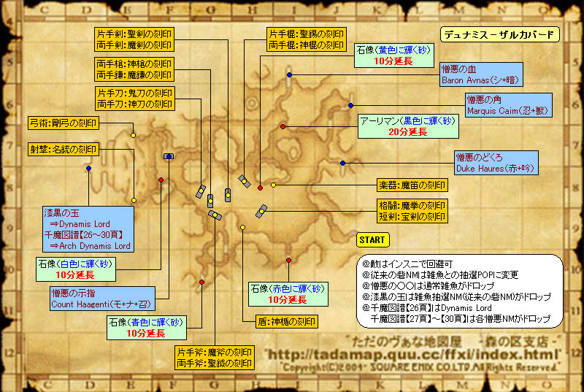Click the blue 漆黒の玉 Dynamis Lord marker
The image size is (584, 392).
point(88,169)
